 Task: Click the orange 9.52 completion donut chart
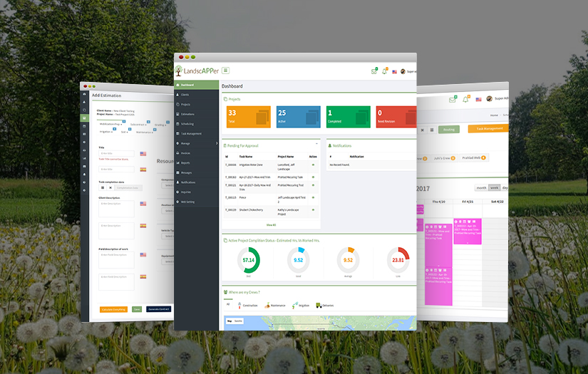coord(349,260)
